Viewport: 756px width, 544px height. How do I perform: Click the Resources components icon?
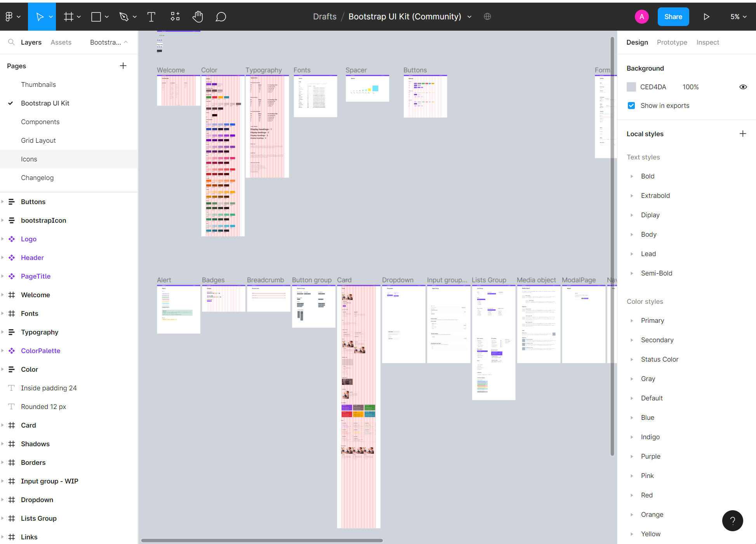175,17
